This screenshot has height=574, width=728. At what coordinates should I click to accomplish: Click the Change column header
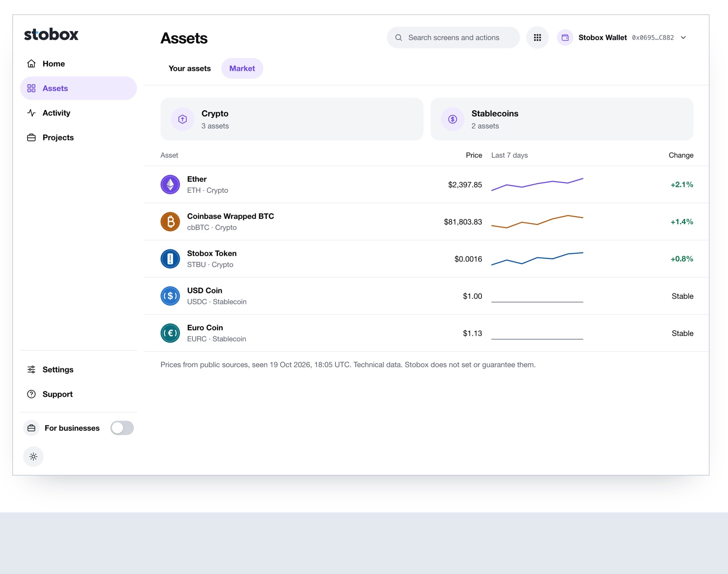(681, 155)
